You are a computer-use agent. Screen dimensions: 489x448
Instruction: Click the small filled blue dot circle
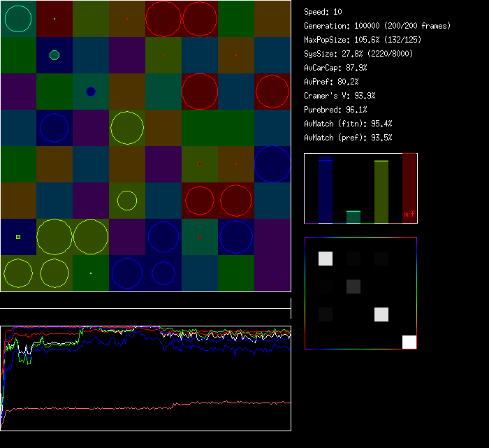[x=90, y=92]
